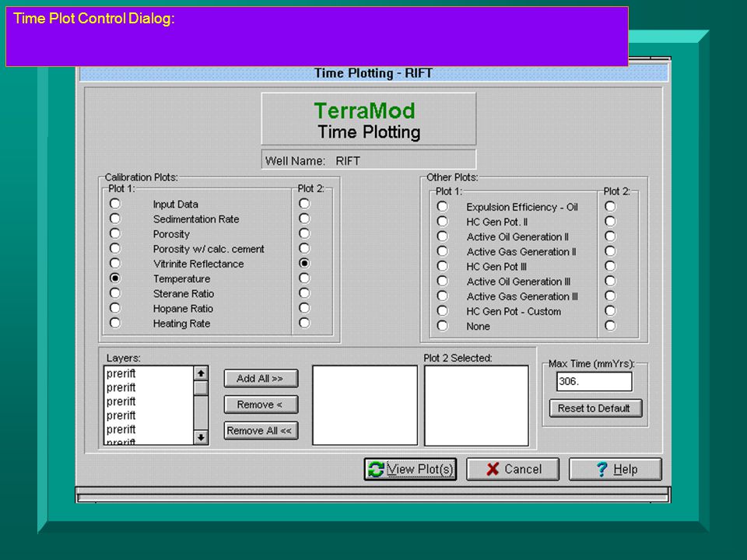Select Active Gas Generation III Plot 1

[x=443, y=296]
